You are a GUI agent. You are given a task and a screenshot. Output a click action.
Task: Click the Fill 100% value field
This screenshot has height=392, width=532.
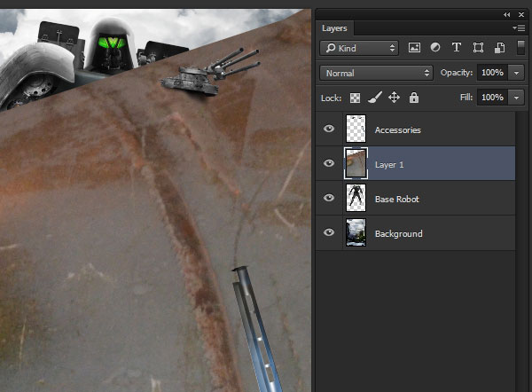(x=492, y=98)
